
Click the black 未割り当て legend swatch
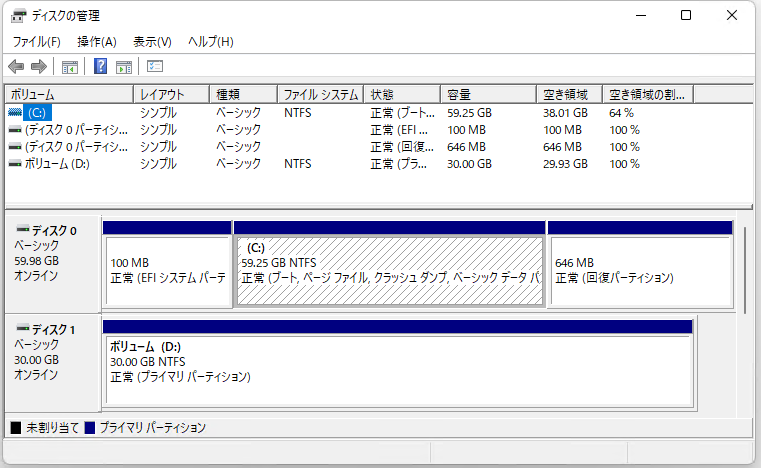pyautogui.click(x=16, y=428)
